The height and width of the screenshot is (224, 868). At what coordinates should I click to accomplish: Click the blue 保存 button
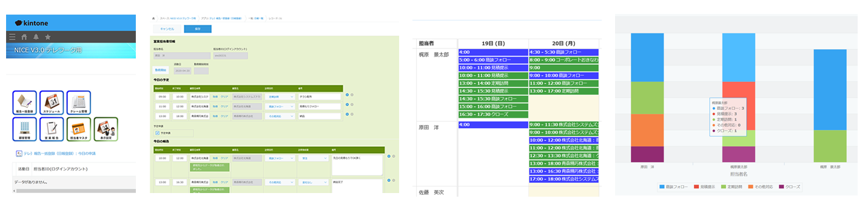pyautogui.click(x=198, y=29)
